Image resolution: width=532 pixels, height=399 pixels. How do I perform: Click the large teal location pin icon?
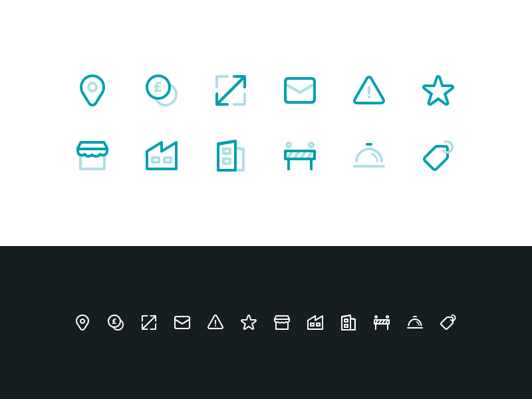point(92,90)
